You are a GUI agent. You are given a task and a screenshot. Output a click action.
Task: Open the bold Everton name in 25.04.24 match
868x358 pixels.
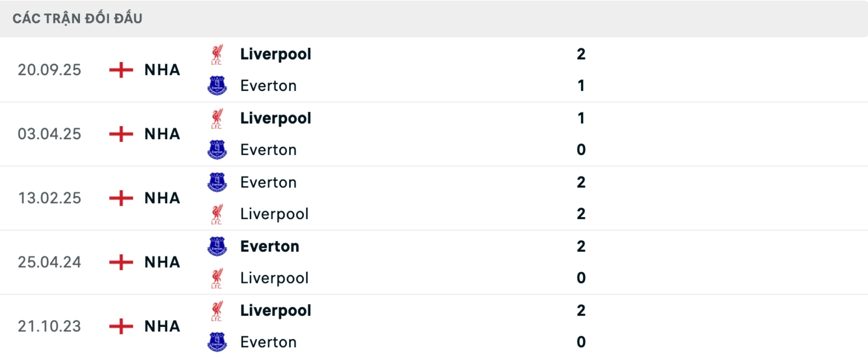coord(269,246)
